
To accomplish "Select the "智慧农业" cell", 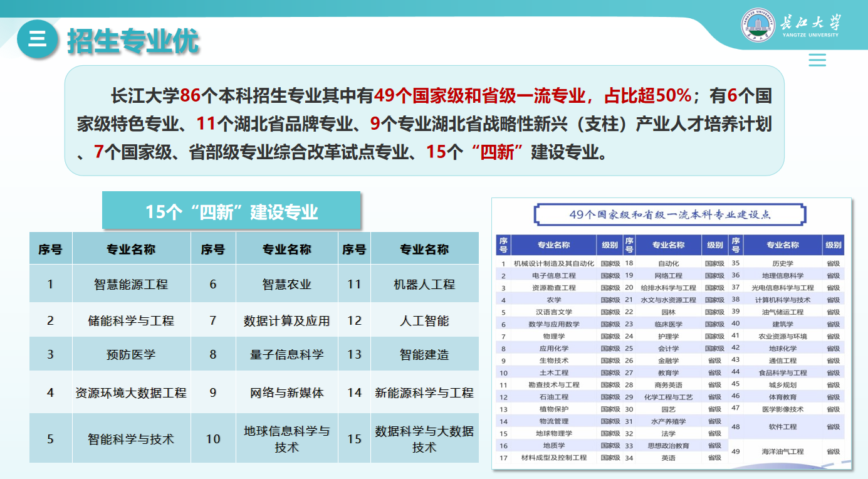I will pyautogui.click(x=287, y=284).
